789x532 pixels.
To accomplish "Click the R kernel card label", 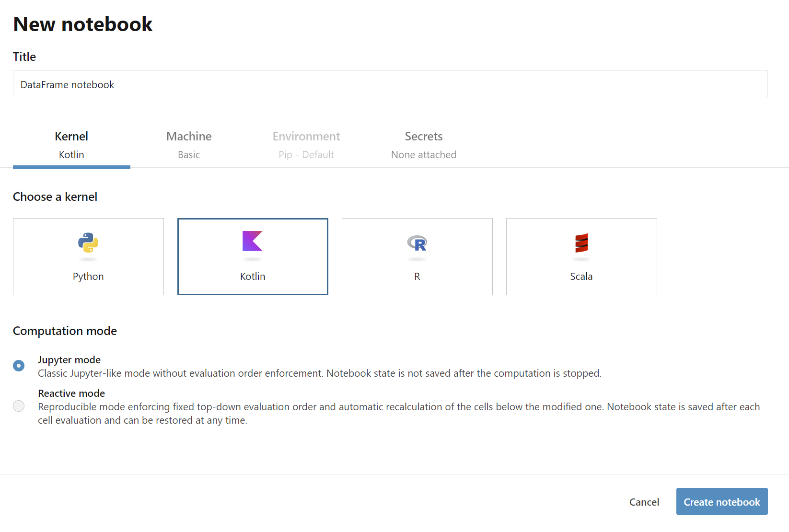I will coord(417,277).
